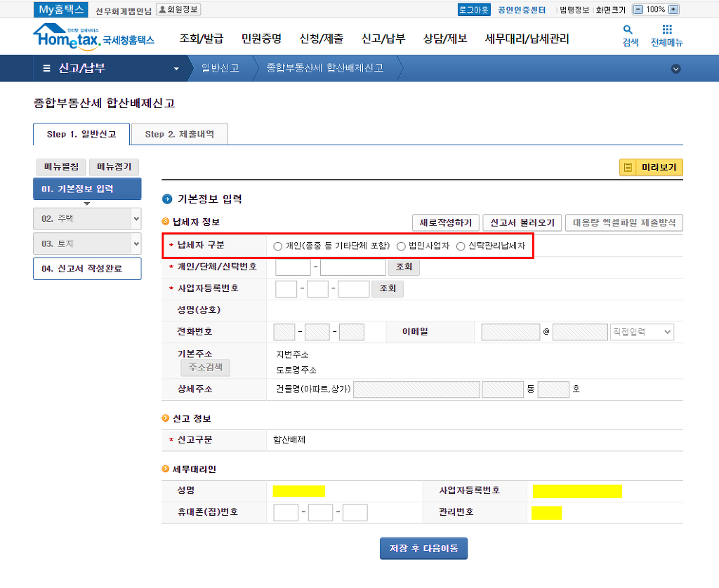The height and width of the screenshot is (588, 719).
Task: Click 대용량 엑셀파일 제출방식 button
Action: click(x=624, y=222)
